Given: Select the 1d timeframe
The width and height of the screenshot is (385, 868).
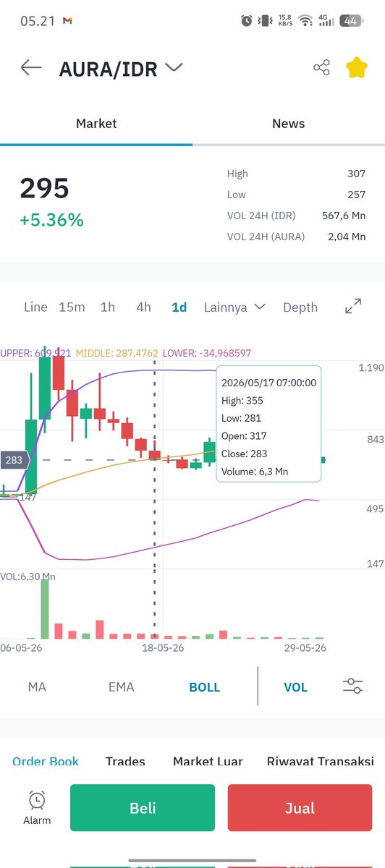Looking at the screenshot, I should click(x=179, y=307).
